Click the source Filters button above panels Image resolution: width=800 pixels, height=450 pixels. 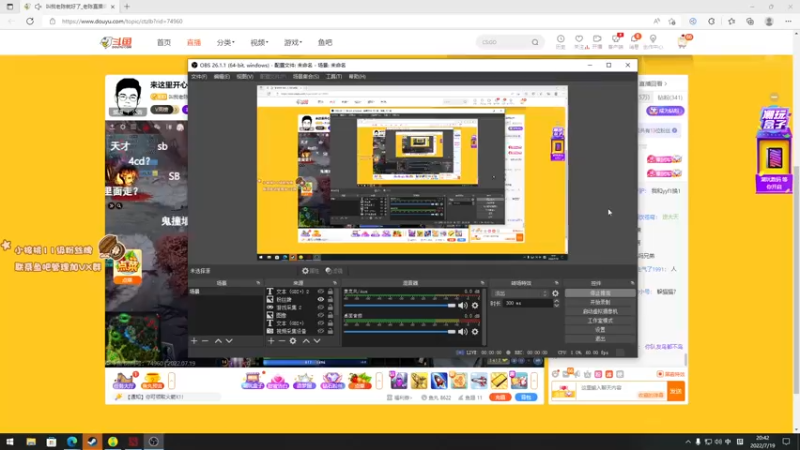coord(334,271)
